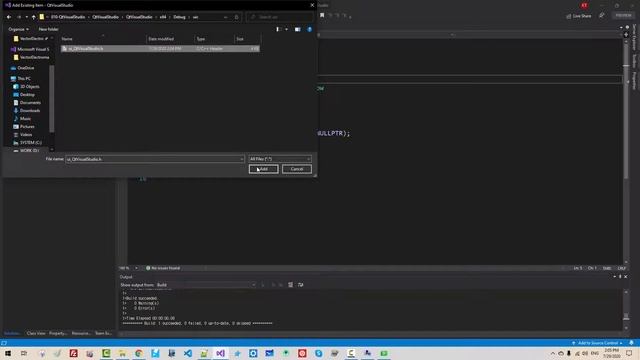This screenshot has height=360, width=640.
Task: Open SYSTEM (C:) drive
Action: 28,142
